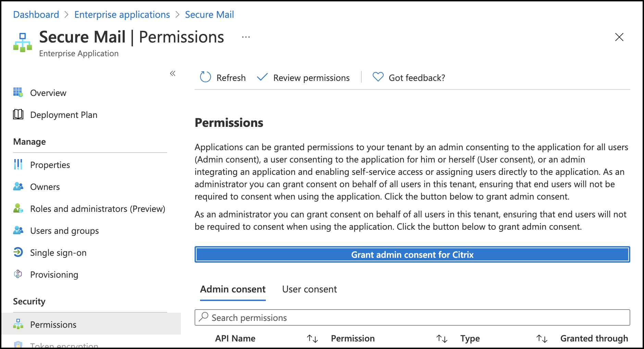Open the ellipsis more options menu
Image resolution: width=644 pixels, height=349 pixels.
pyautogui.click(x=246, y=37)
